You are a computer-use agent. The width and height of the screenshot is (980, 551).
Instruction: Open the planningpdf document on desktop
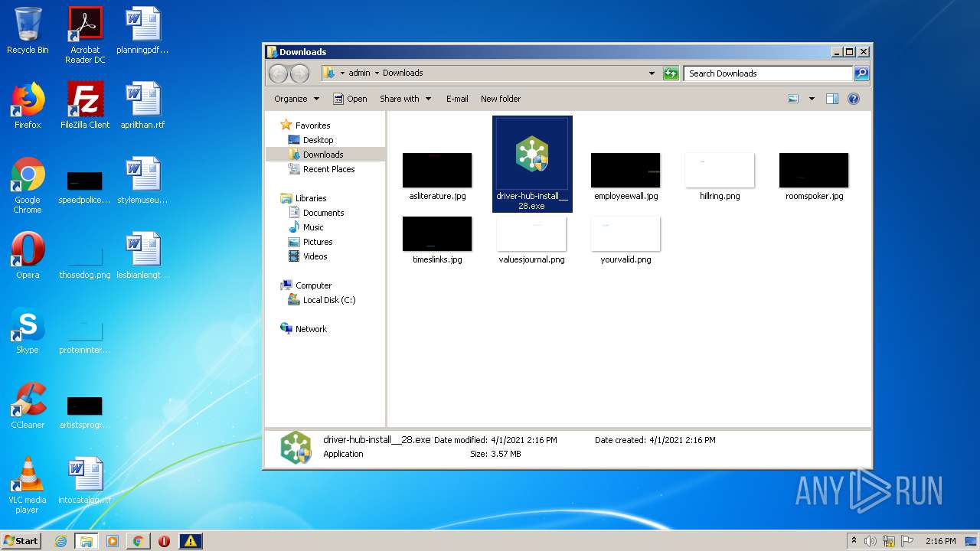142,31
